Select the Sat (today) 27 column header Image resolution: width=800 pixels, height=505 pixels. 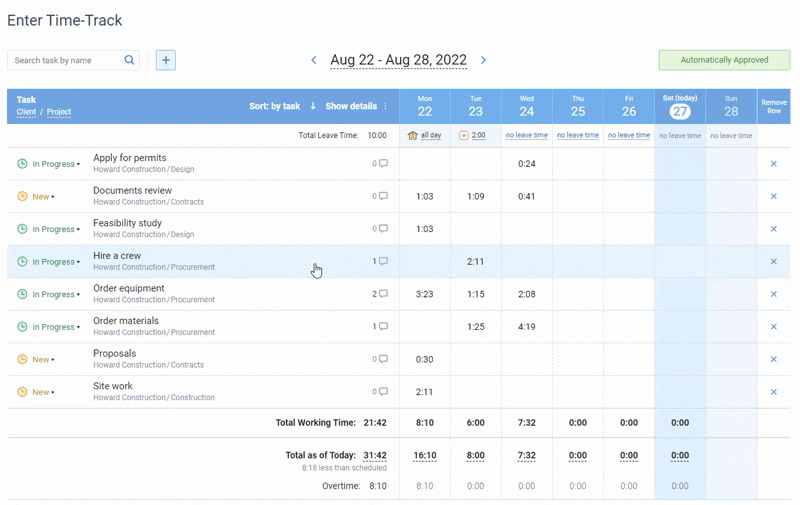680,107
